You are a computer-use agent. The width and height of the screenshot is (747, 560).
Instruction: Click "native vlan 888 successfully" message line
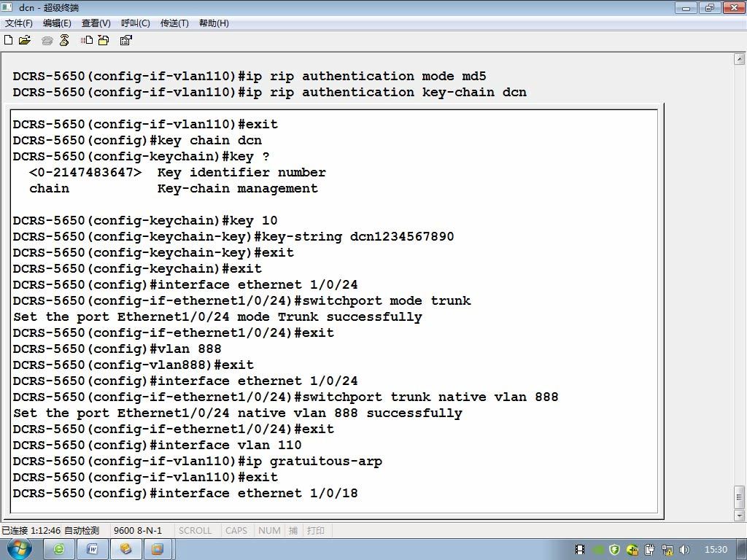(237, 413)
